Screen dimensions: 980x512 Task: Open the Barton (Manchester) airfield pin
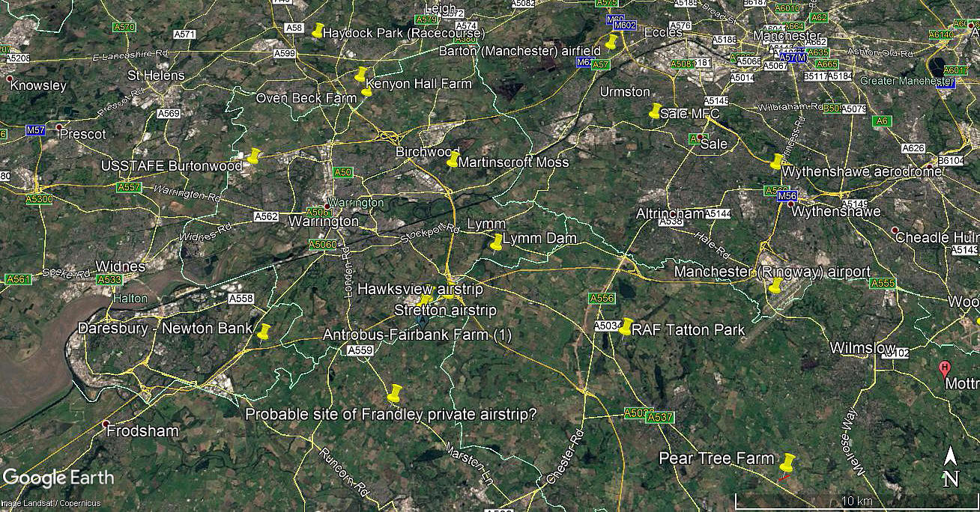tap(611, 41)
